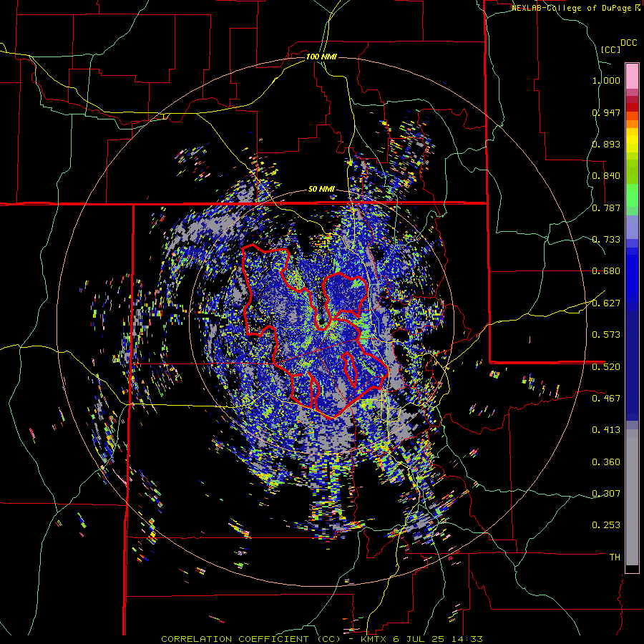Viewport: 644px width, 644px height.
Task: Pick the orange swatch in the color scale
Action: coord(632,124)
